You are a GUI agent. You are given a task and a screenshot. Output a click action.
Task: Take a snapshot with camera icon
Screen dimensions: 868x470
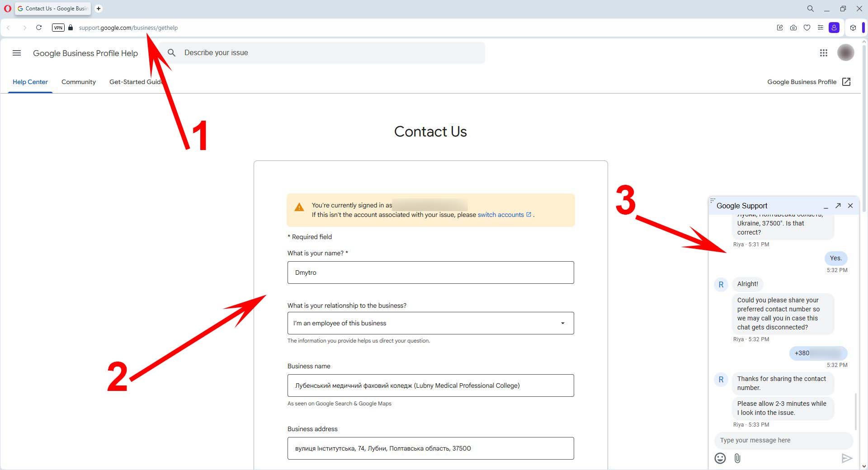click(793, 28)
